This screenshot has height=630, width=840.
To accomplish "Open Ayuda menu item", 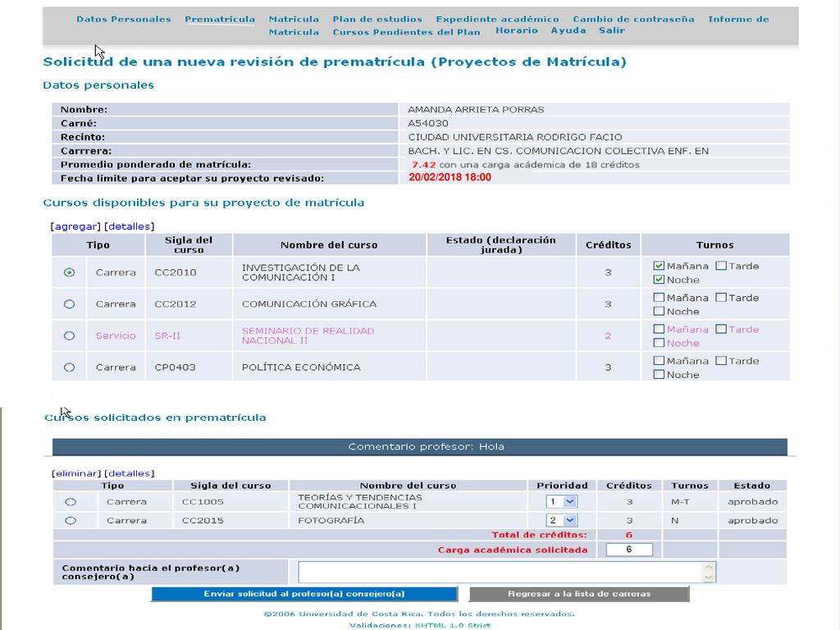I will 568,30.
